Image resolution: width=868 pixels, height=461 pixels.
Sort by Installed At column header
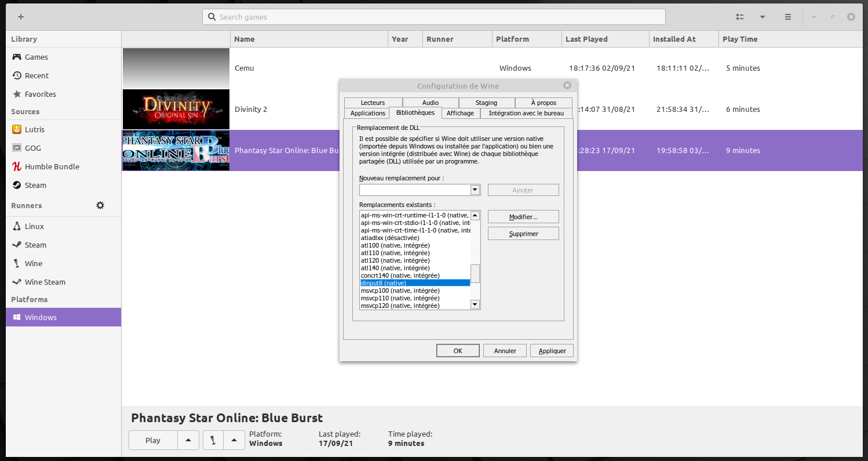tap(684, 39)
